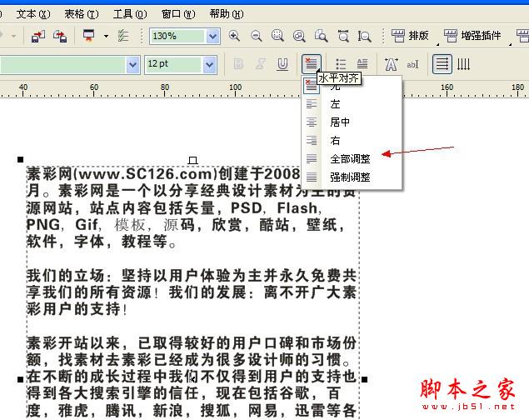Select 左 alignment option
Viewport: 529px width, 420px height.
[335, 104]
